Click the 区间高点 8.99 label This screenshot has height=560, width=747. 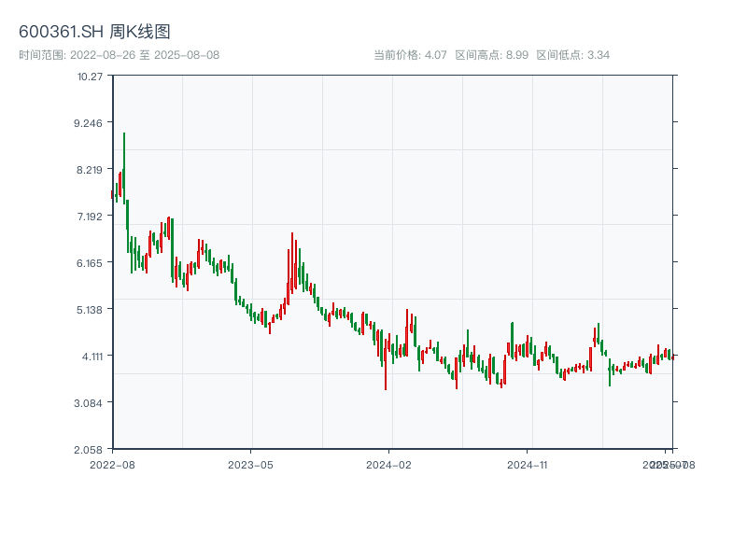coord(491,55)
